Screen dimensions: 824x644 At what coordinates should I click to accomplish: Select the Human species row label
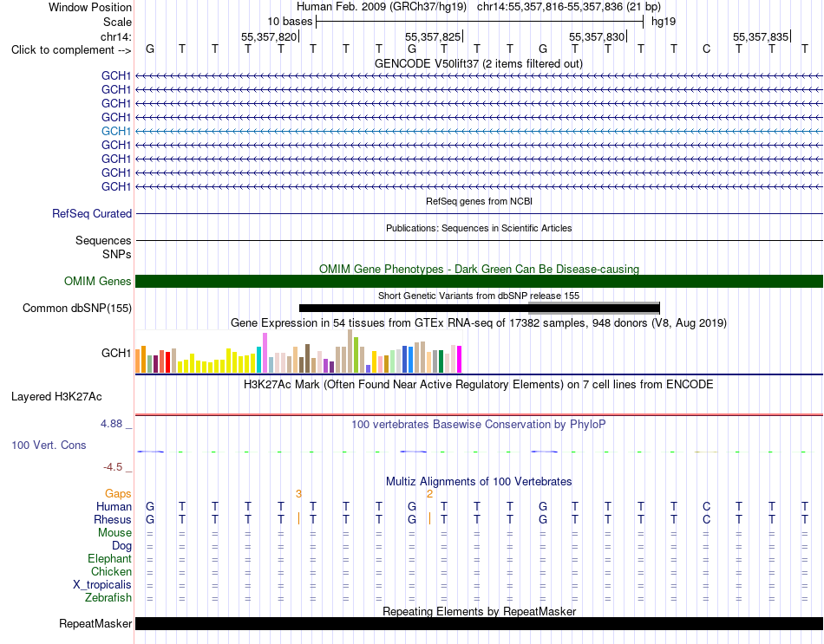(x=114, y=506)
